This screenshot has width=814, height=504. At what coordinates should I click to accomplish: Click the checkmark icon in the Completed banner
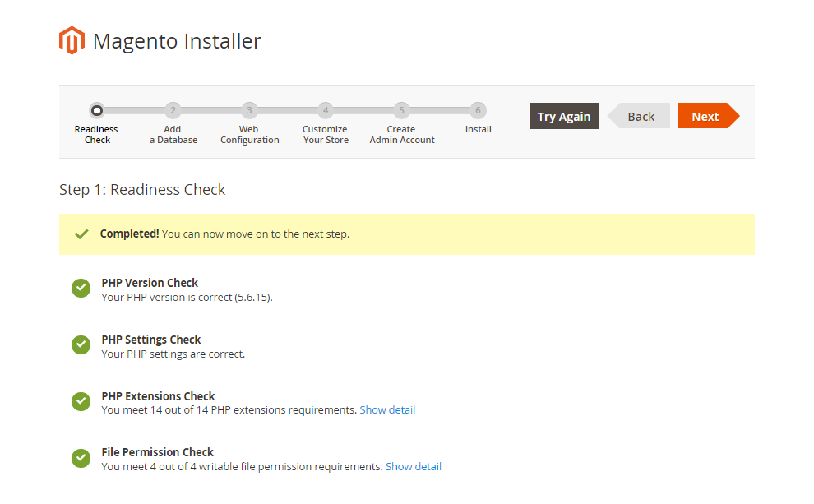81,234
